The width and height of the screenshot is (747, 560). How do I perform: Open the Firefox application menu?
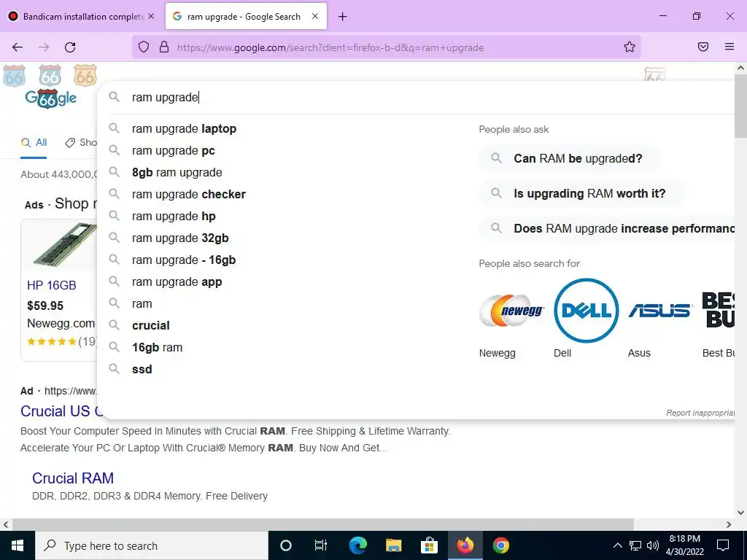tap(729, 47)
